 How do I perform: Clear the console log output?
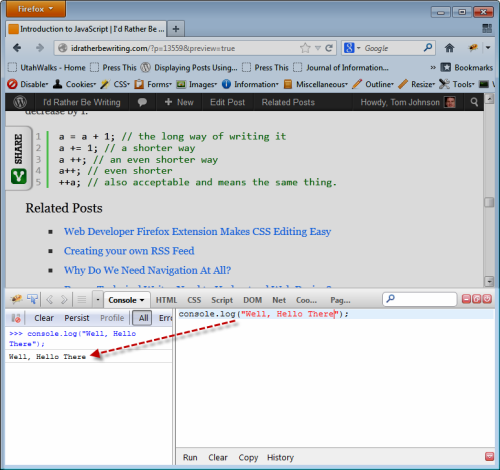tap(44, 318)
